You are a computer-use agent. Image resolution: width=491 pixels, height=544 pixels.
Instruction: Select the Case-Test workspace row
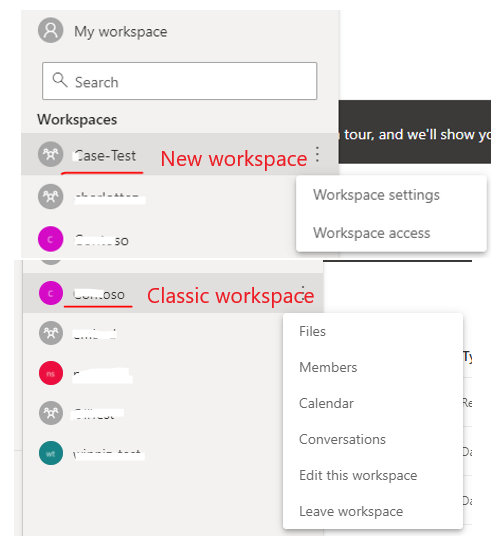click(x=180, y=154)
